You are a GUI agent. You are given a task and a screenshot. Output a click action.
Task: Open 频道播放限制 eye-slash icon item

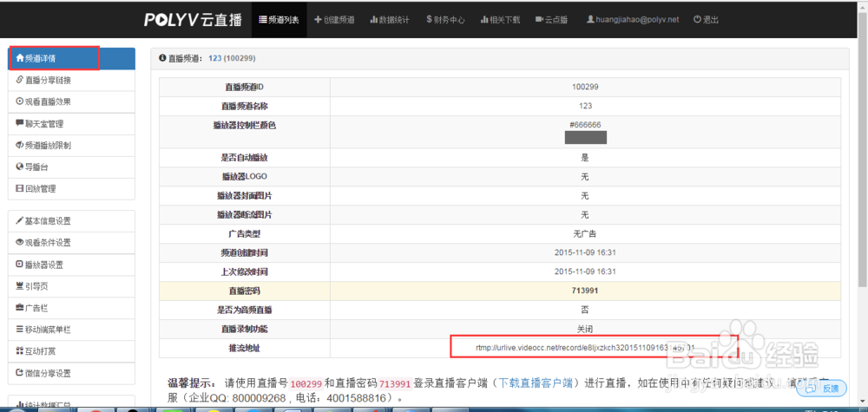coord(71,146)
